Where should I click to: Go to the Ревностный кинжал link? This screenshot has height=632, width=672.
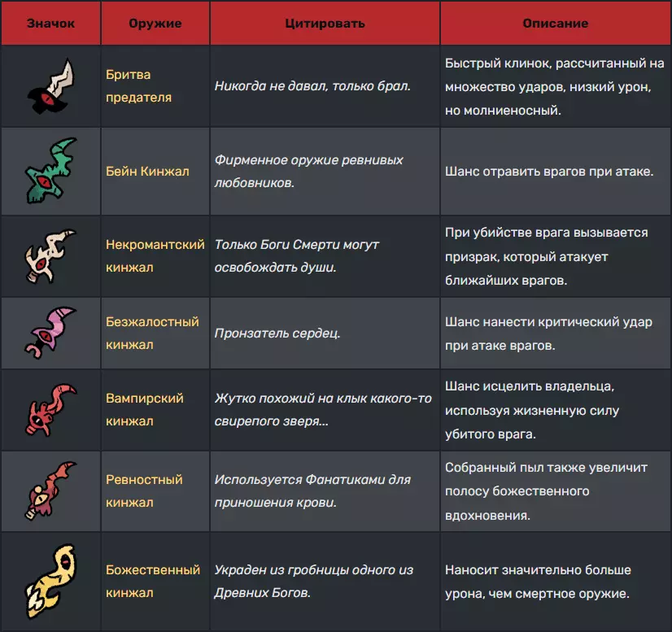click(x=144, y=491)
